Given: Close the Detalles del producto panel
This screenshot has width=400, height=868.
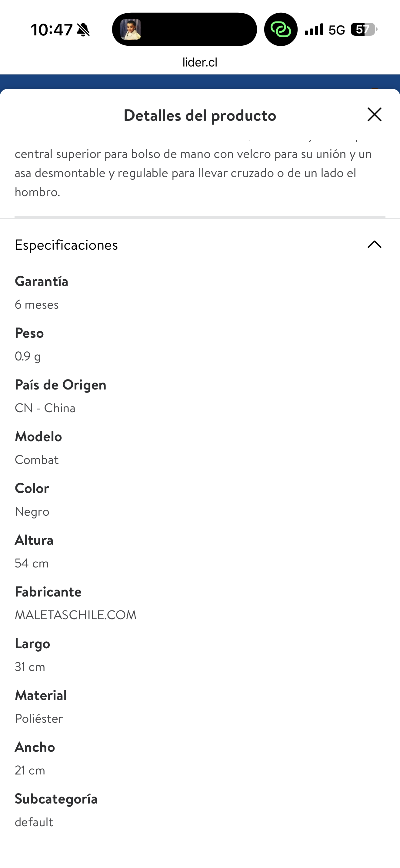Looking at the screenshot, I should [x=374, y=115].
